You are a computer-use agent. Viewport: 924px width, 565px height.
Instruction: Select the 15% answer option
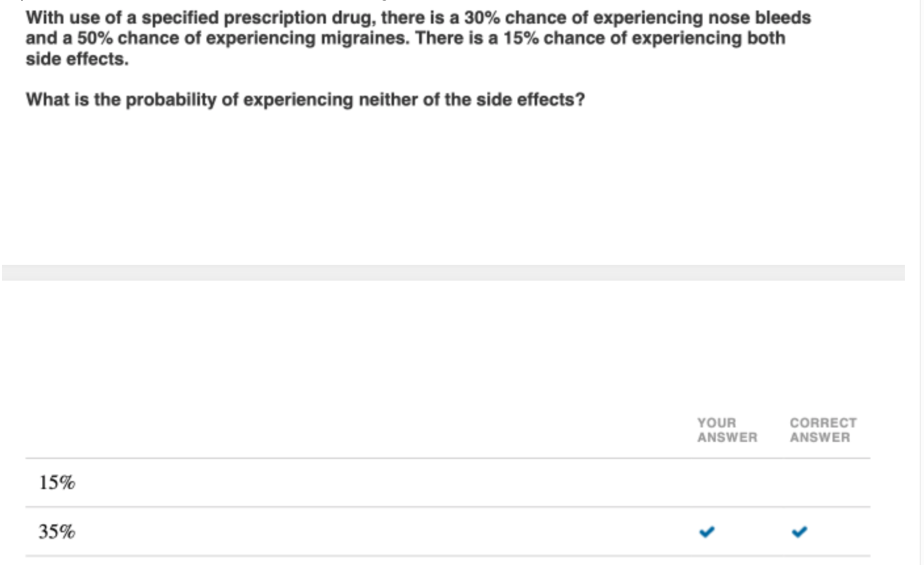(x=448, y=483)
